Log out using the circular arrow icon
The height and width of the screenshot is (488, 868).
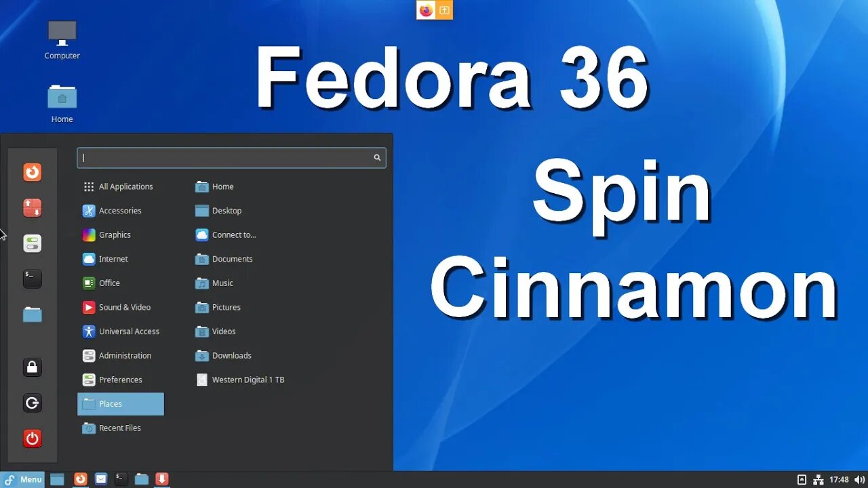pos(32,403)
